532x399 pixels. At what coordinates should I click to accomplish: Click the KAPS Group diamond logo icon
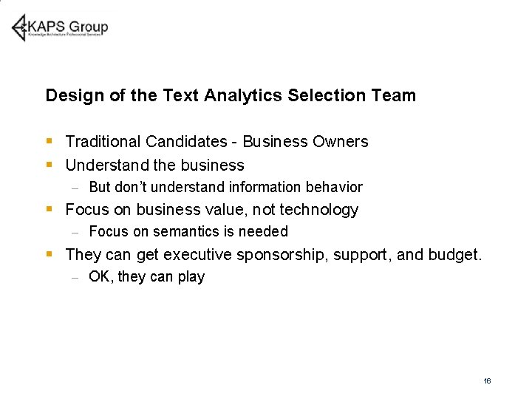point(18,27)
